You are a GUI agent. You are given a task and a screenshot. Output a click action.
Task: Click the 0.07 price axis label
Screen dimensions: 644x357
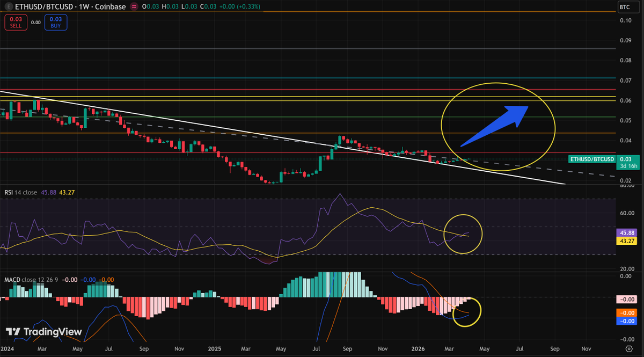625,81
